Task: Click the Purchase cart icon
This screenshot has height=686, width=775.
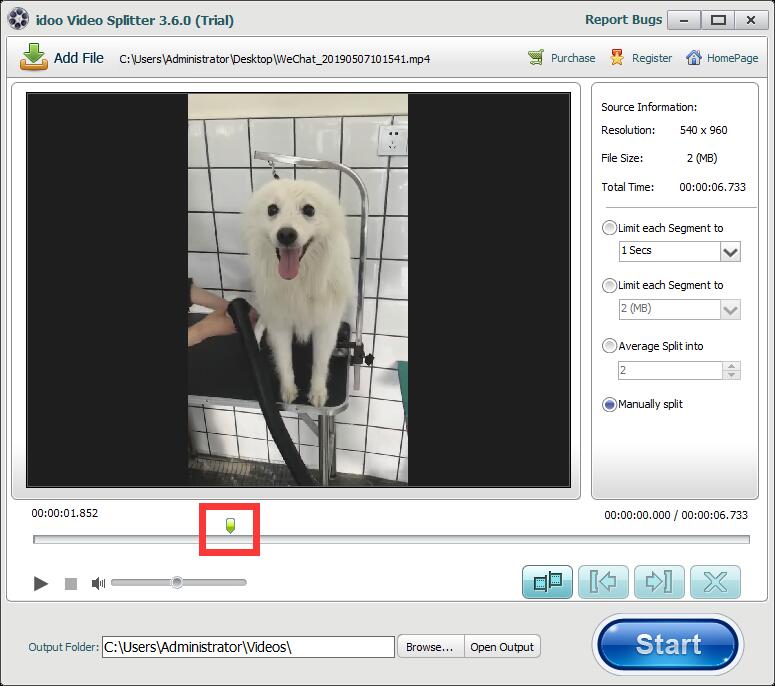Action: [536, 57]
